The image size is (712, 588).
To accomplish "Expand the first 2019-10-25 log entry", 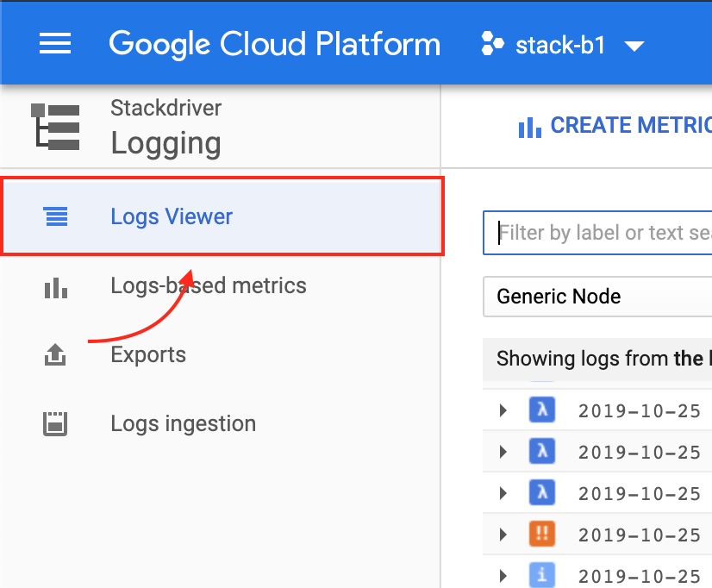I will click(503, 410).
